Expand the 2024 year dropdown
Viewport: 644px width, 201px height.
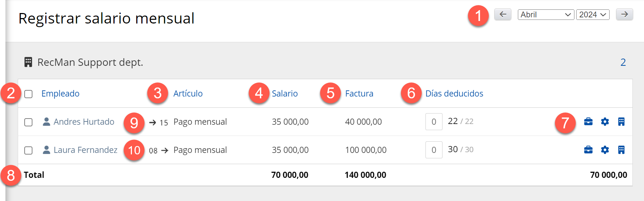pyautogui.click(x=593, y=14)
